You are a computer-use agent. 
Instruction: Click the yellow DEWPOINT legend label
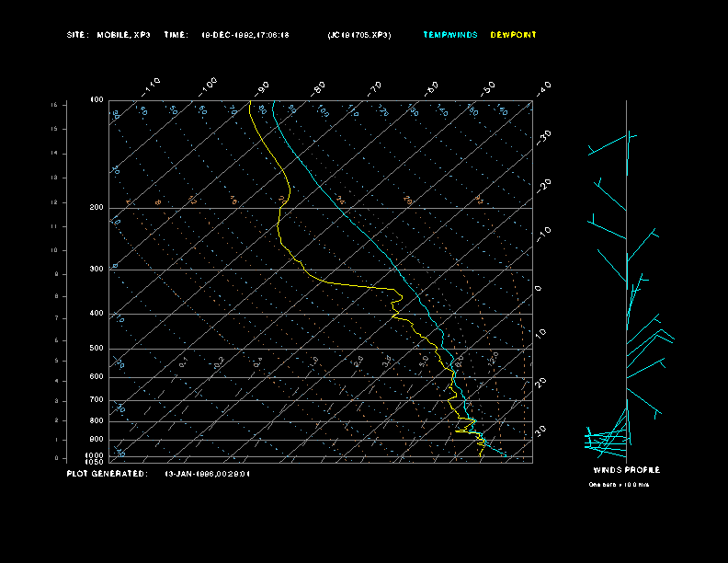coord(513,35)
